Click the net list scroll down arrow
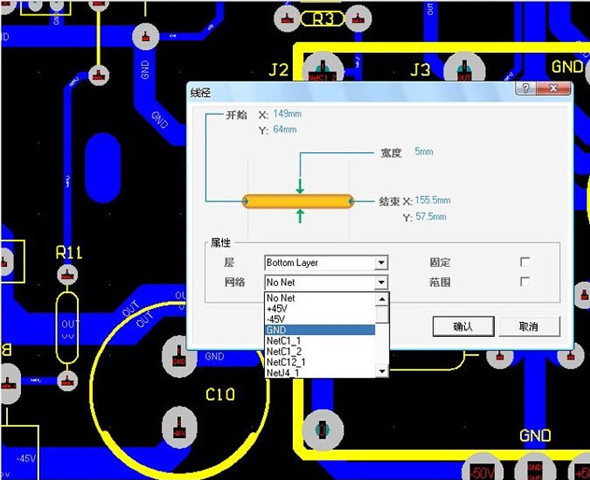This screenshot has width=590, height=480. (382, 372)
